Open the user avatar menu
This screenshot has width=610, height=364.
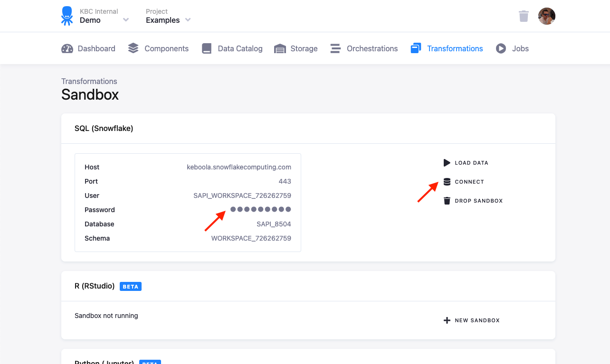(x=547, y=16)
